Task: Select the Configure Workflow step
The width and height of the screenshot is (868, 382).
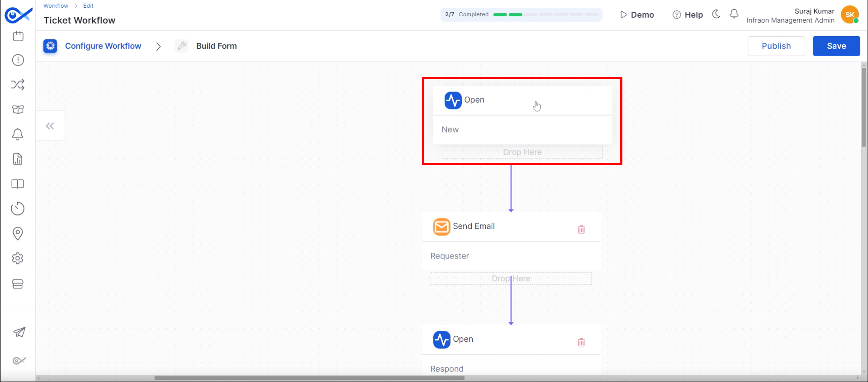Action: click(103, 46)
